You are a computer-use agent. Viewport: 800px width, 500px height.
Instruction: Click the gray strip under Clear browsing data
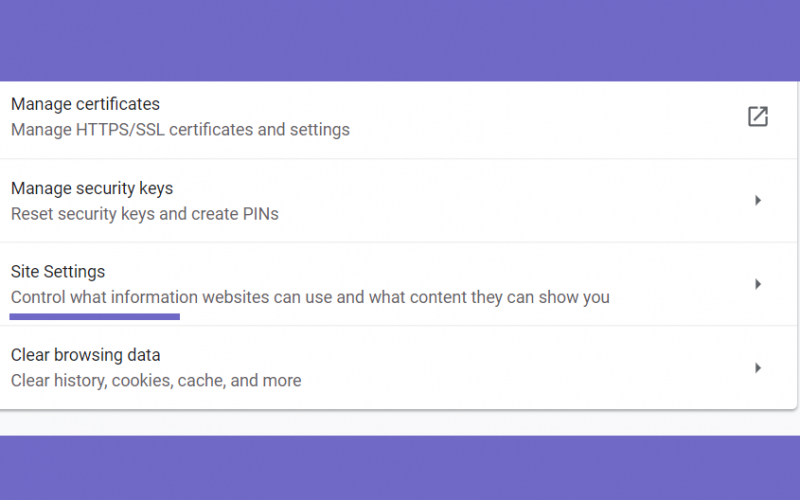tap(400, 423)
